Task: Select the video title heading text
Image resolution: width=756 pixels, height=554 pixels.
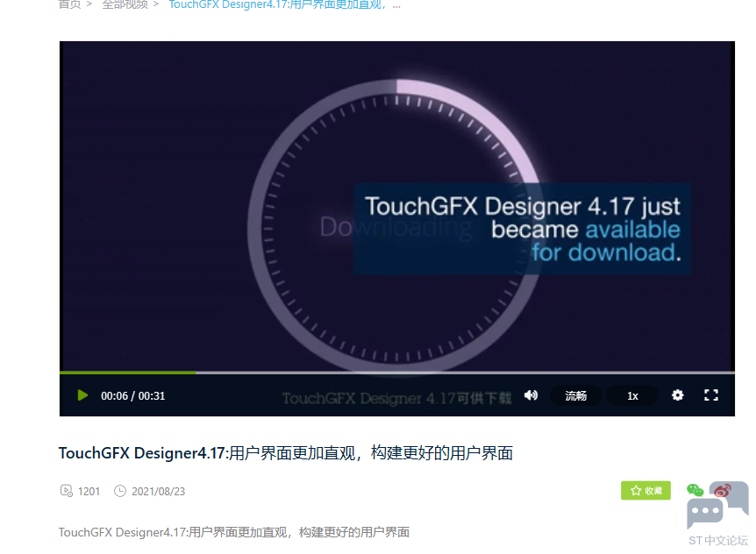Action: point(285,453)
